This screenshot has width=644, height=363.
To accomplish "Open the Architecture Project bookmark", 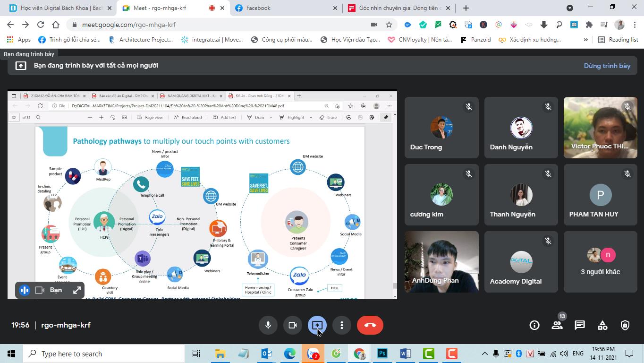I will point(141,40).
